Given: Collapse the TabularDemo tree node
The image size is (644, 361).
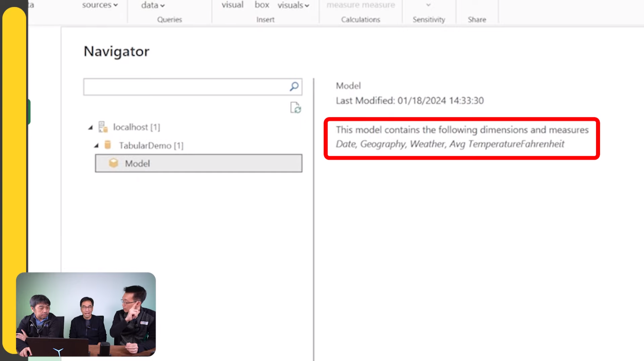Looking at the screenshot, I should coord(96,146).
